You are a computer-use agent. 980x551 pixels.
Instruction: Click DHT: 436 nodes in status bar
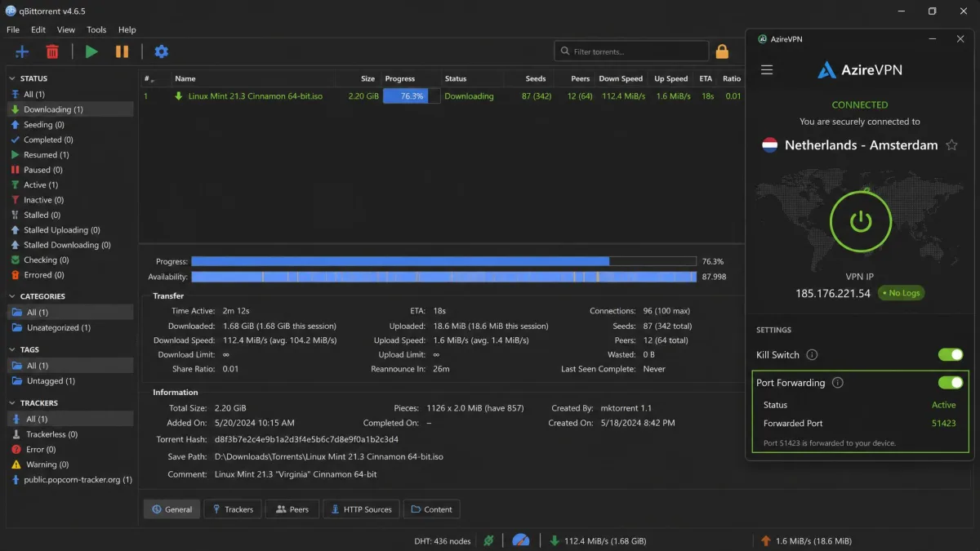click(442, 540)
